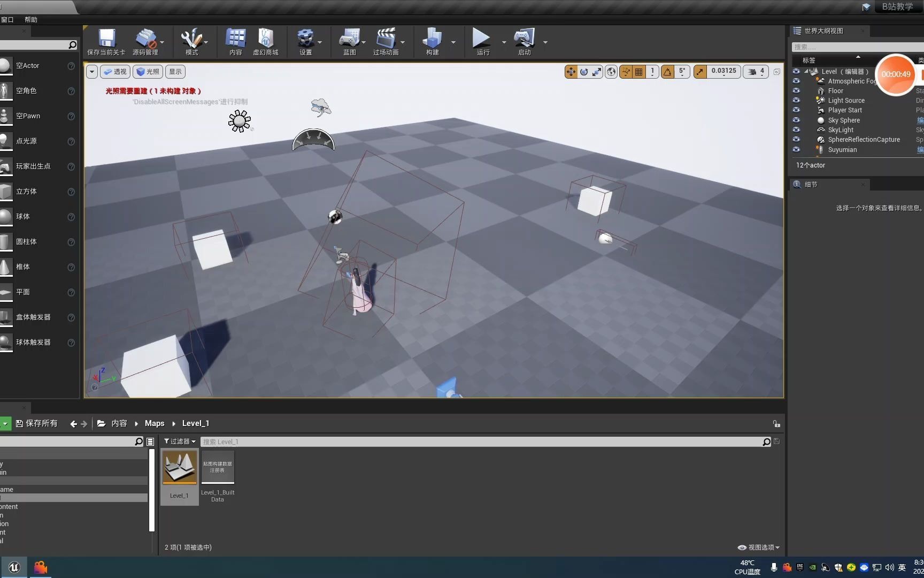Open the 显示 (Show) viewport dropdown
Image resolution: width=924 pixels, height=578 pixels.
[x=175, y=71]
